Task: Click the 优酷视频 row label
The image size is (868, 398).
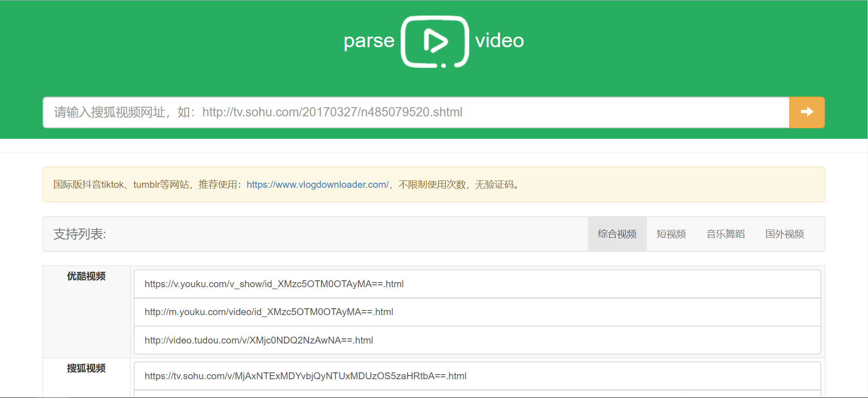Action: [x=86, y=276]
